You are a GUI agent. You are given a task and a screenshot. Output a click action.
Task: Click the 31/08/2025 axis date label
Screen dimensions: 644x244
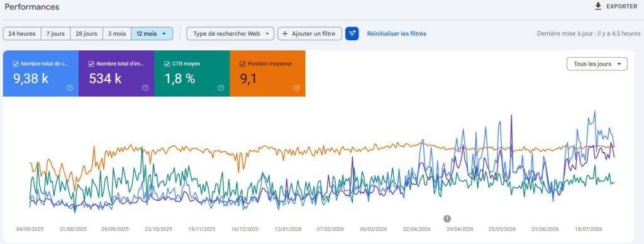pyautogui.click(x=73, y=229)
